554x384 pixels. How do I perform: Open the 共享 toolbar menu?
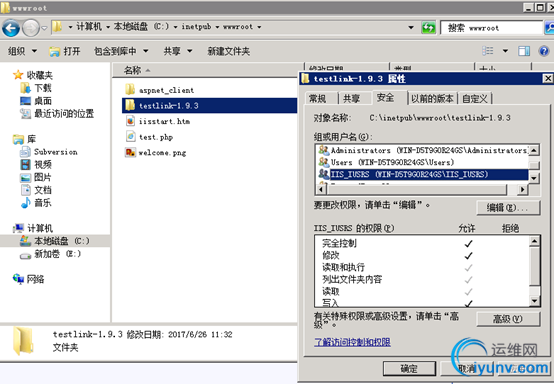(178, 51)
